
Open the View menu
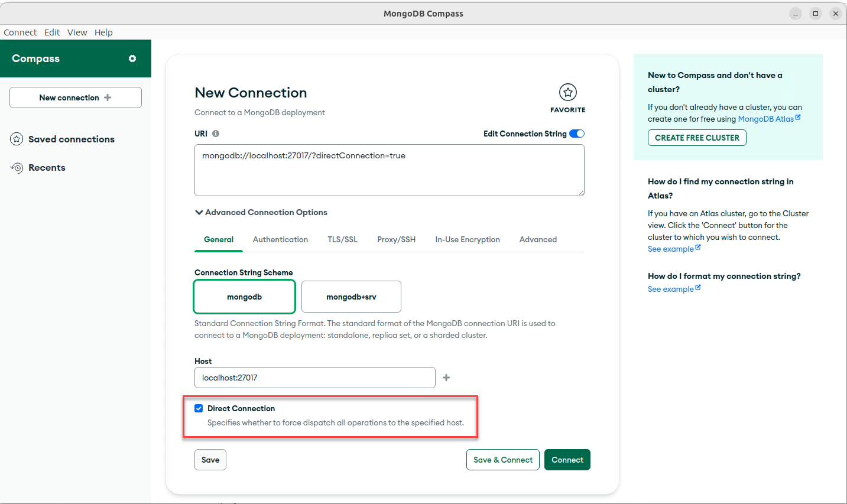tap(77, 32)
